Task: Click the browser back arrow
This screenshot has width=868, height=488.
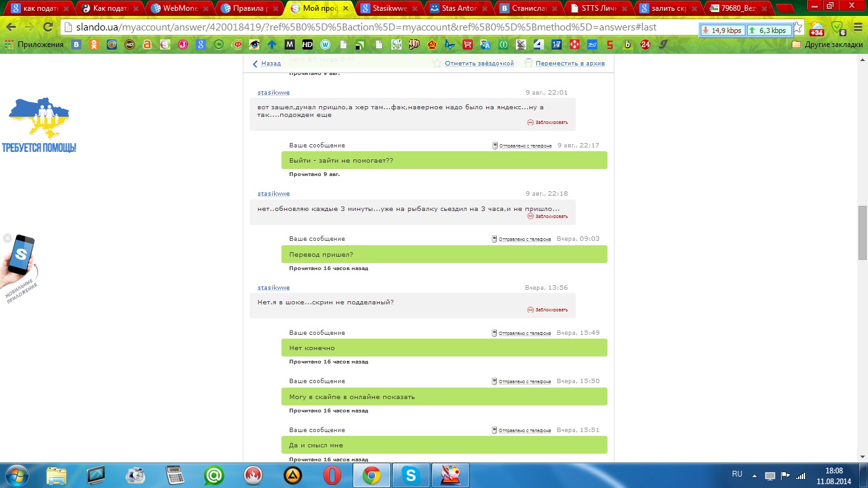Action: click(x=11, y=27)
